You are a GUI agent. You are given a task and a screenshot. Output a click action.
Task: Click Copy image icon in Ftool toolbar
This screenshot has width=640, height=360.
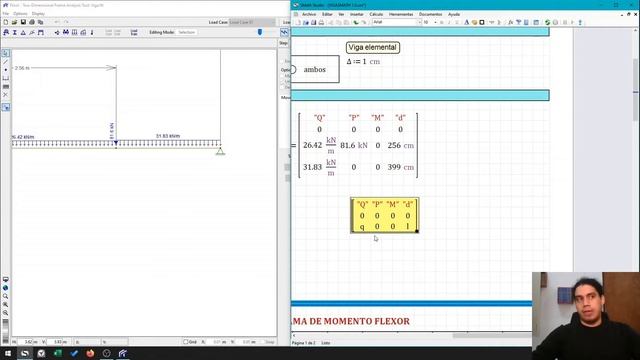(x=40, y=22)
